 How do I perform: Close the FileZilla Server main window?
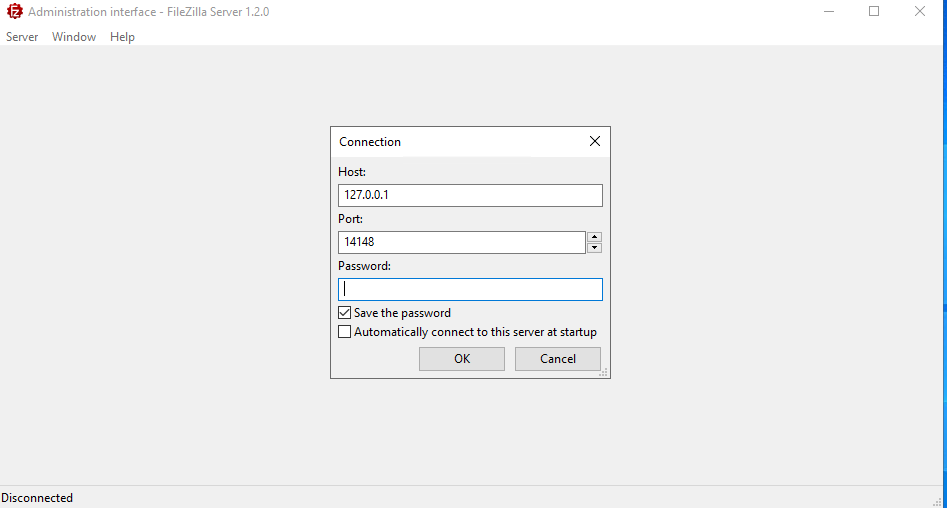click(x=920, y=12)
